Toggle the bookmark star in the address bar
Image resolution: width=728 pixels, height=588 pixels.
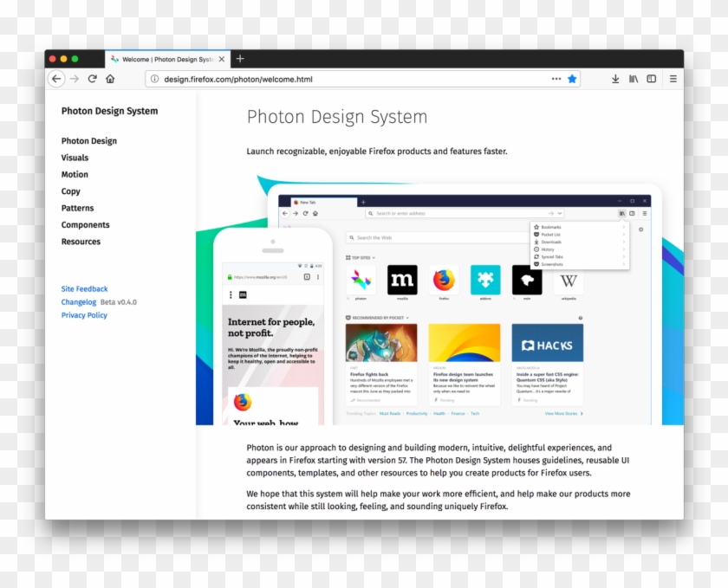coord(571,79)
